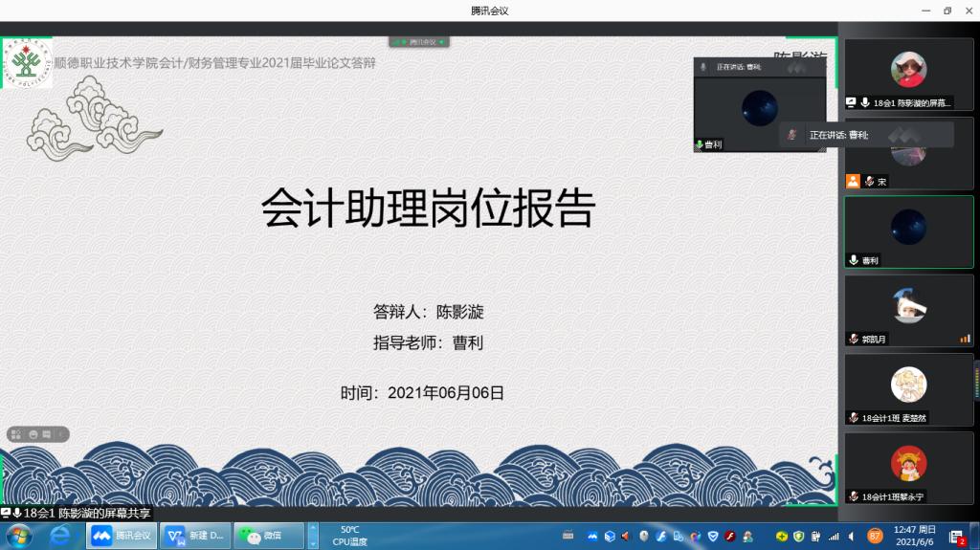Click the orange host icon beside 宋
The image size is (980, 550).
coord(853,181)
